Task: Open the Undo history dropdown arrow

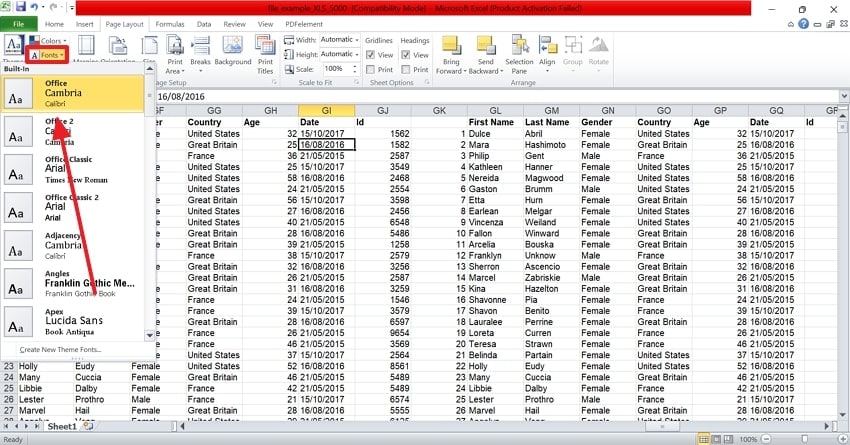Action: [43, 7]
